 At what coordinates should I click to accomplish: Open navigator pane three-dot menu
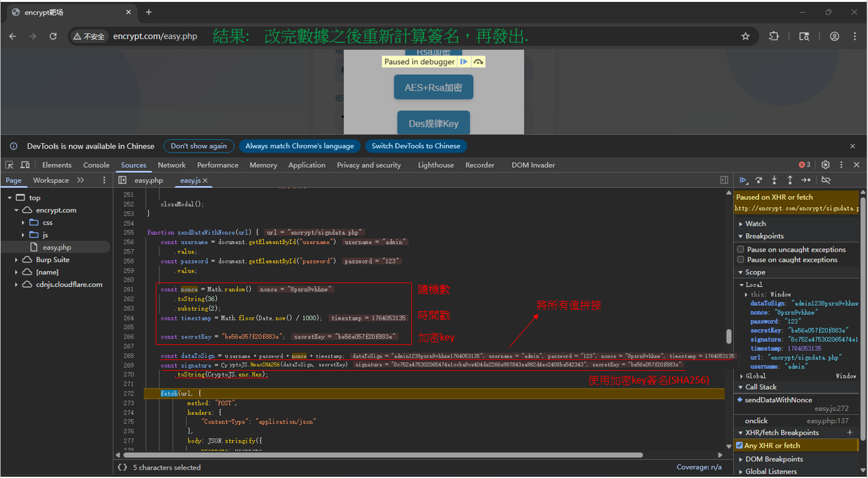104,180
